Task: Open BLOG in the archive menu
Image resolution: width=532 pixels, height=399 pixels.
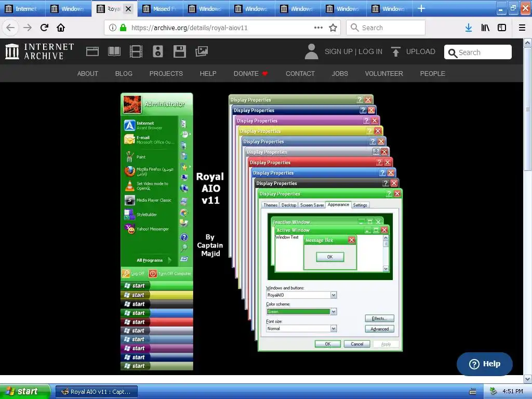Action: pos(124,74)
